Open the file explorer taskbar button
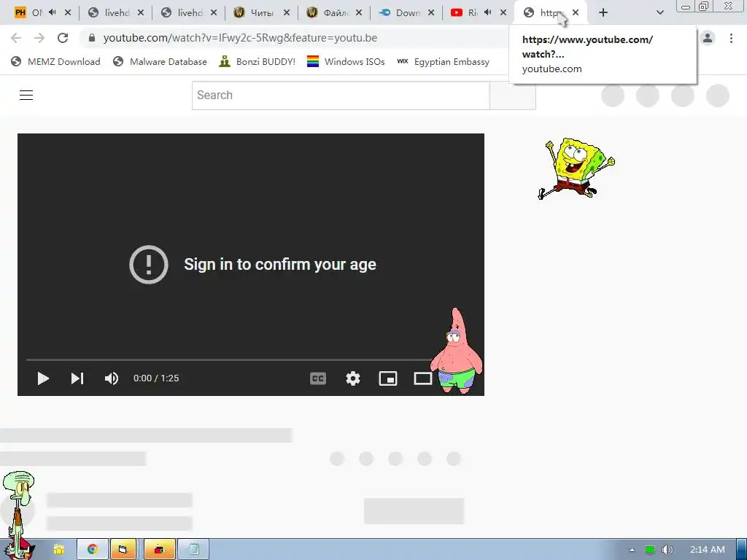Image resolution: width=747 pixels, height=560 pixels. pos(123,550)
